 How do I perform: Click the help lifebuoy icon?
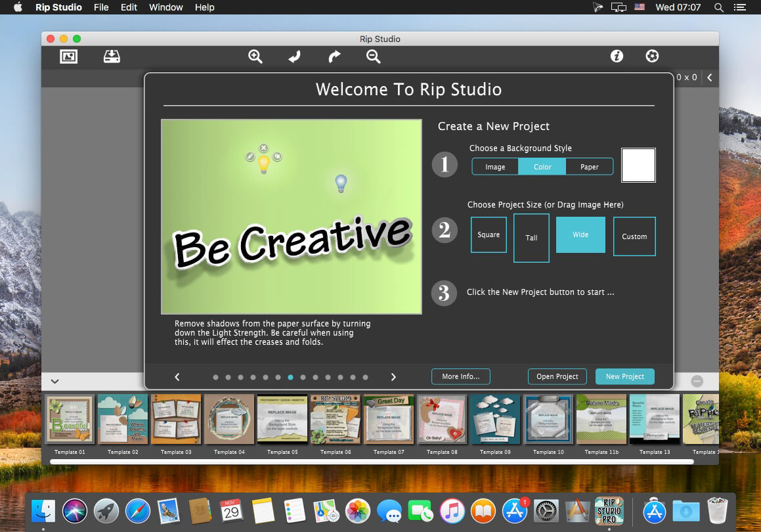(x=651, y=56)
